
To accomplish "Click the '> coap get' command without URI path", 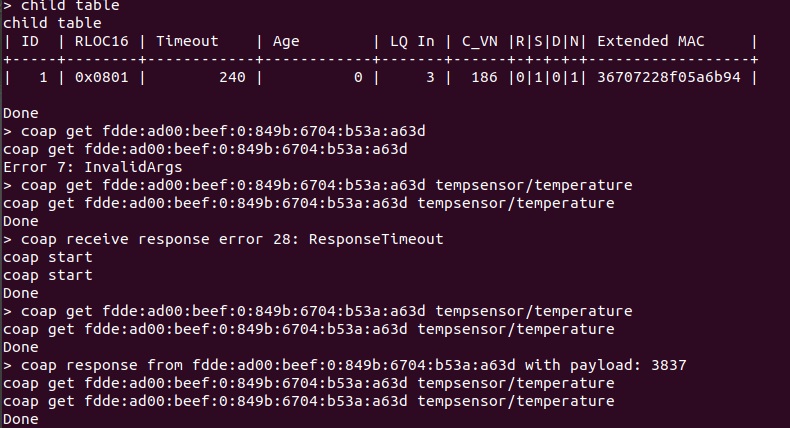I will (214, 131).
